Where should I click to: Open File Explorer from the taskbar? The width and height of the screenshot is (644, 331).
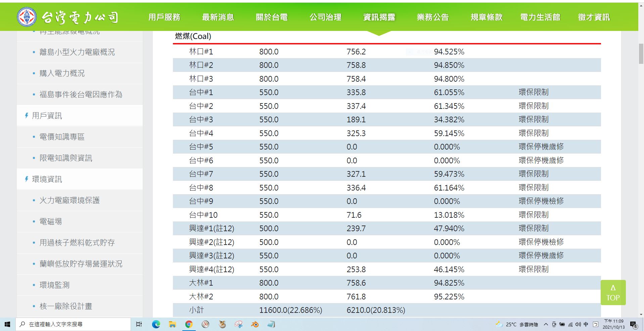click(x=172, y=324)
